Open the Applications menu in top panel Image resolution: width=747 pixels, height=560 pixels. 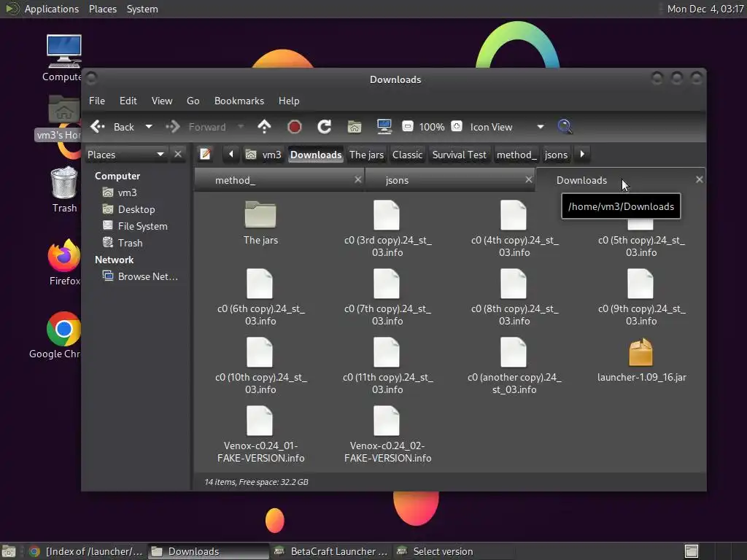click(x=52, y=9)
